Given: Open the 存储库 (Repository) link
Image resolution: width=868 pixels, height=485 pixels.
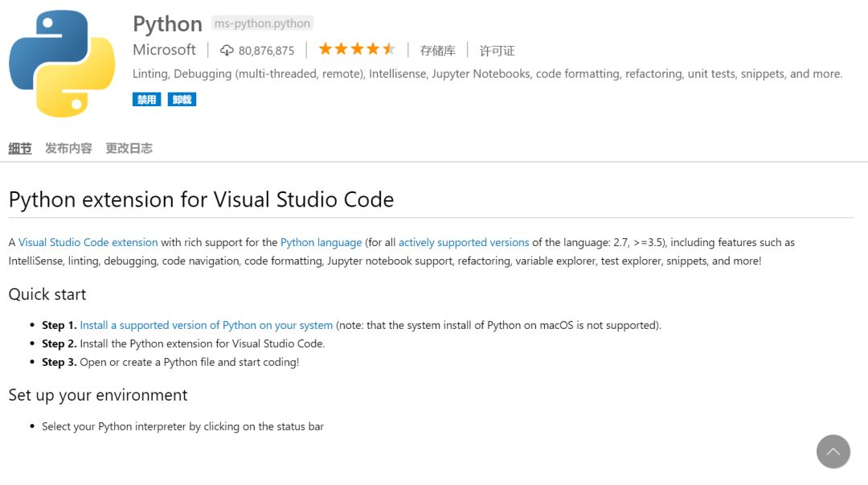Looking at the screenshot, I should point(437,51).
